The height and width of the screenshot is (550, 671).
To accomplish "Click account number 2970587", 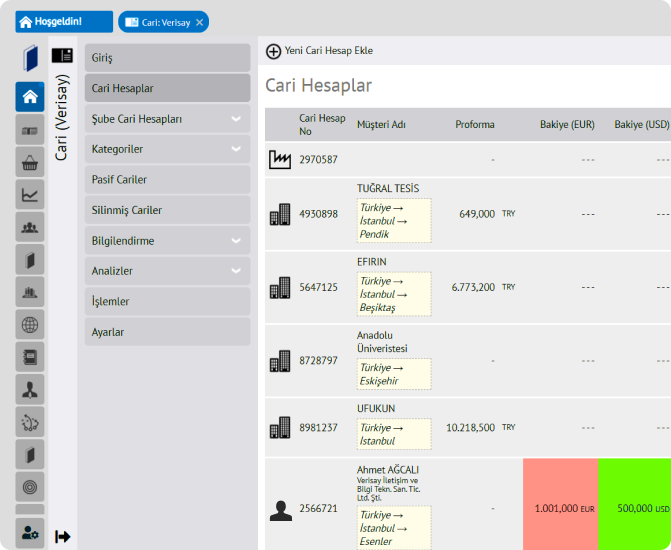I will [318, 160].
